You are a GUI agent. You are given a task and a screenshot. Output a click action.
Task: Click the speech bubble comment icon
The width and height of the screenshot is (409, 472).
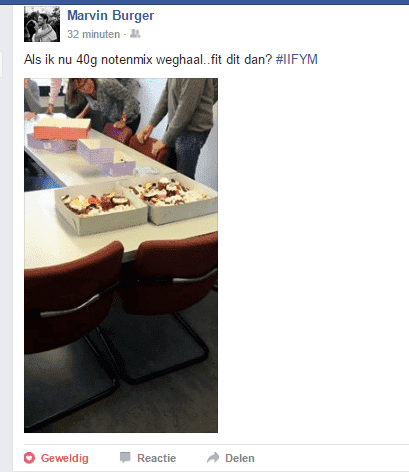[125, 458]
